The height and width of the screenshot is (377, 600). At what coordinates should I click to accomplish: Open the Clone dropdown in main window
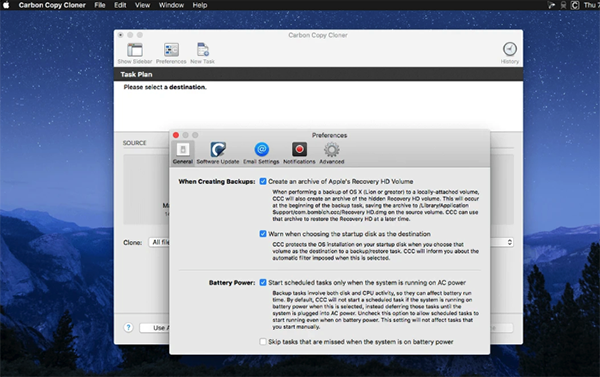[x=159, y=242]
